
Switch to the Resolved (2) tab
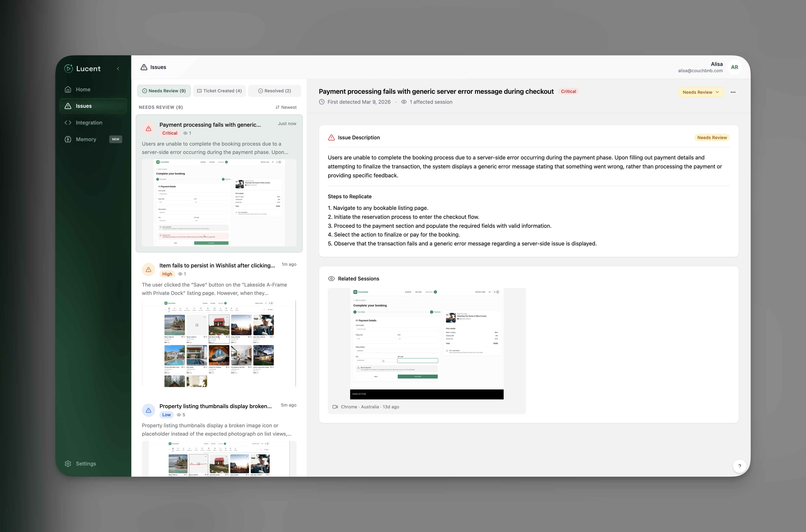pos(274,91)
